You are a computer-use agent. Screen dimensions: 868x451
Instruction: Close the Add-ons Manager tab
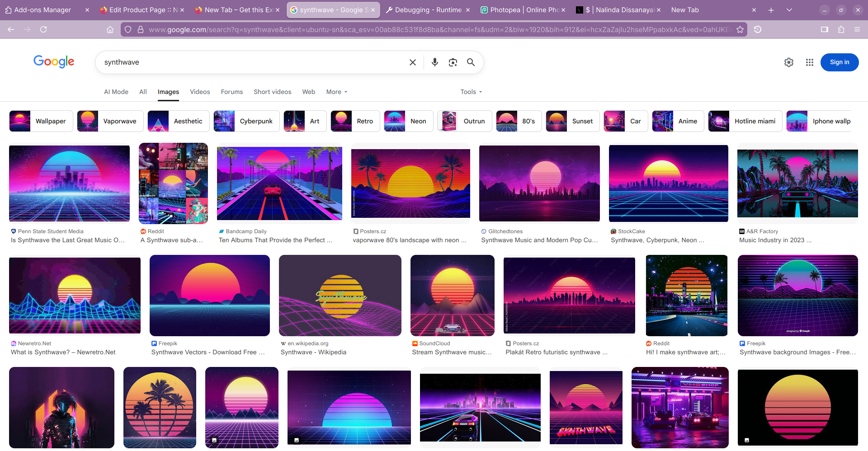[x=87, y=10]
